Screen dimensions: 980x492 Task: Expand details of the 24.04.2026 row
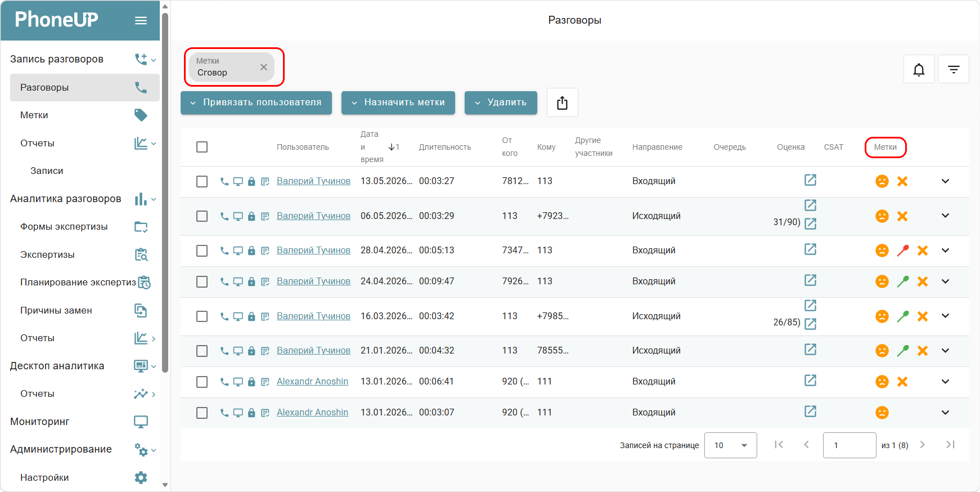pos(945,281)
